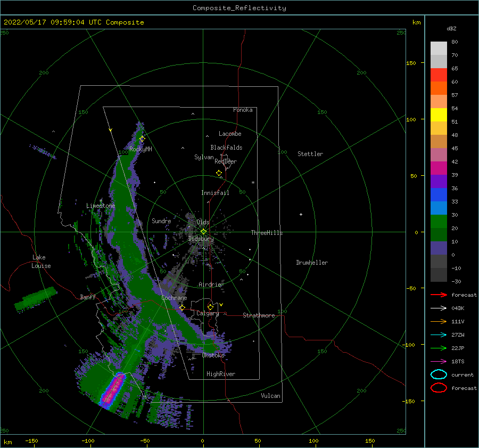479x448 pixels.
Task: Click the magenta storm core in the southwest
Action: (x=113, y=390)
